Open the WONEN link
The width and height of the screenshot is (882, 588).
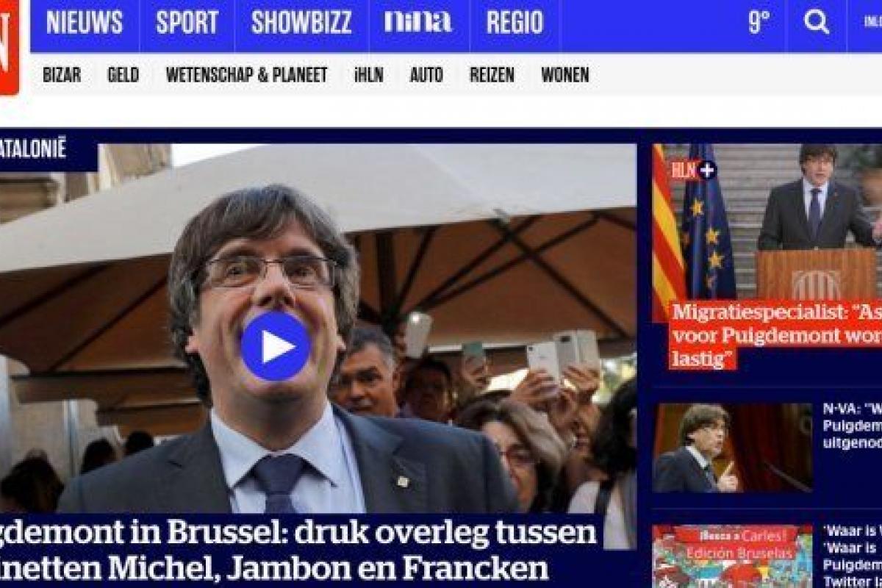(565, 74)
